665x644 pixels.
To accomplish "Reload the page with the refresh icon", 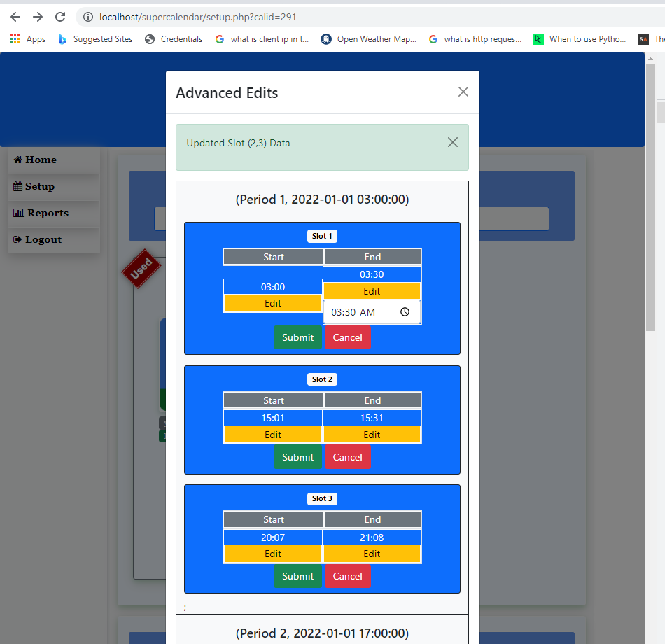I will 60,17.
